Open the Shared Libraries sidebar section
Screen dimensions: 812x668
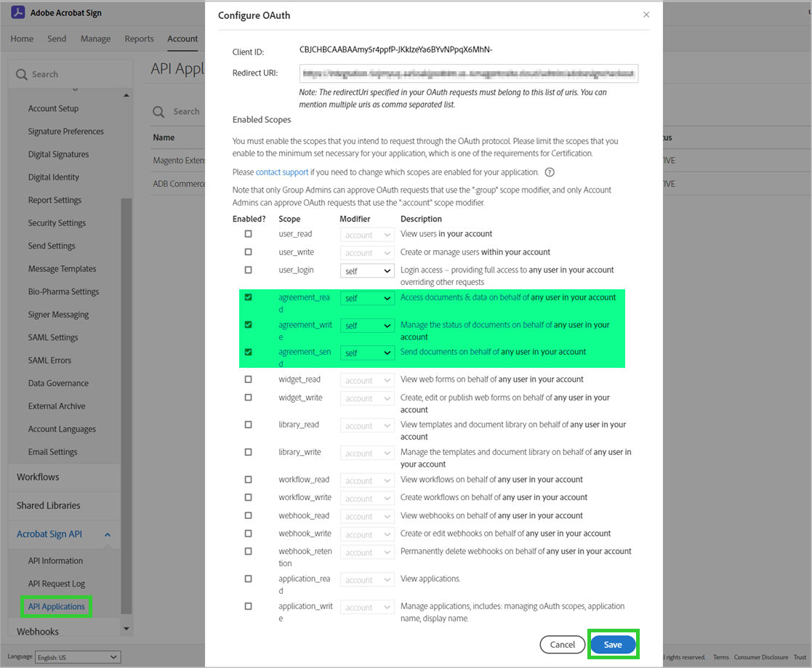[48, 506]
